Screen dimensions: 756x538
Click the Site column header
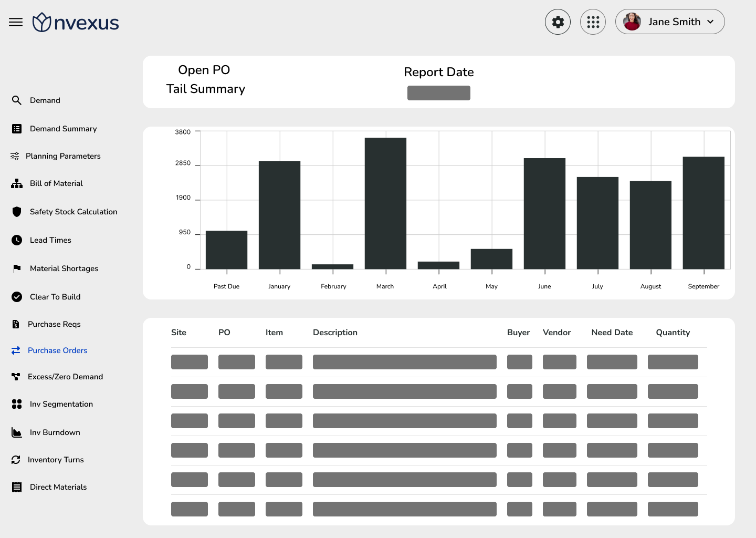pos(178,333)
